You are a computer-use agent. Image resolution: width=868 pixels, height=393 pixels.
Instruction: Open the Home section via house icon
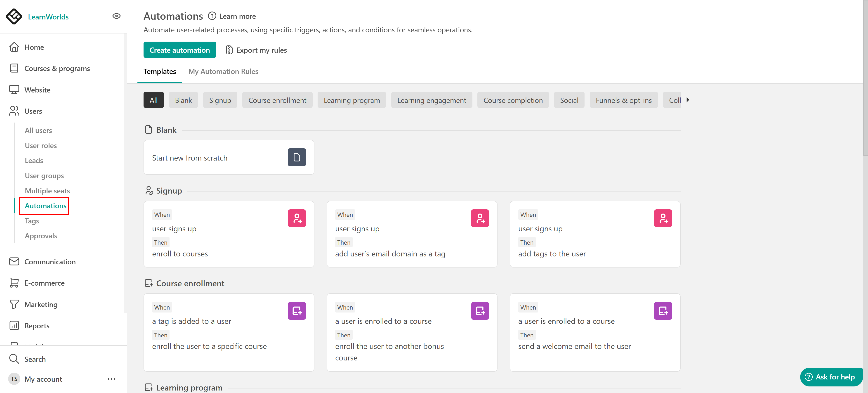[x=14, y=47]
